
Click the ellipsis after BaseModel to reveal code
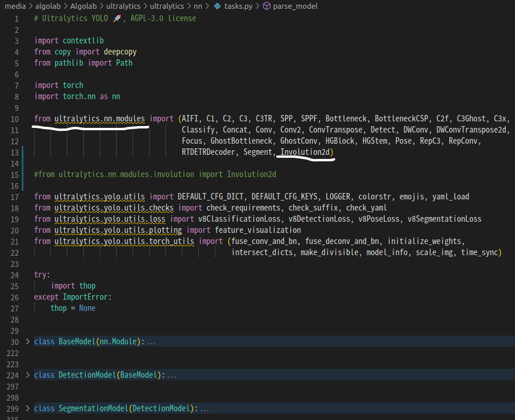tap(151, 341)
